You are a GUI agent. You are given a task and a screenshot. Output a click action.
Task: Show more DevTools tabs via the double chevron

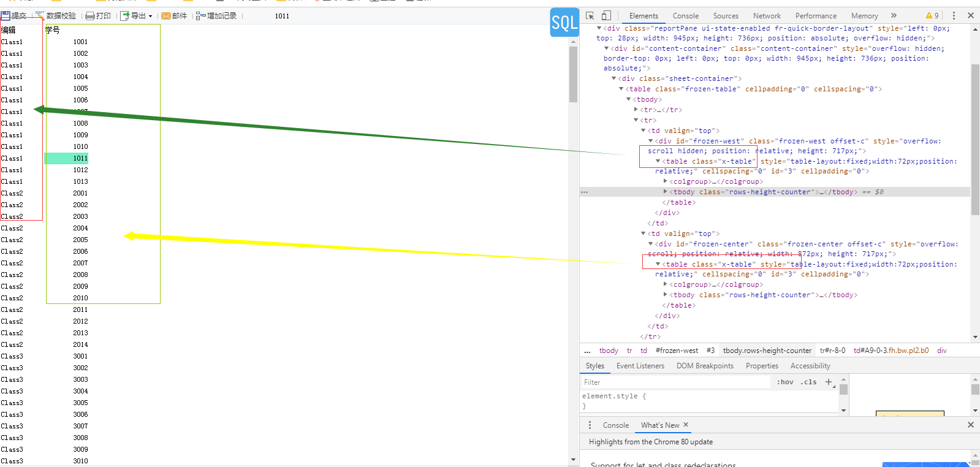click(x=894, y=15)
